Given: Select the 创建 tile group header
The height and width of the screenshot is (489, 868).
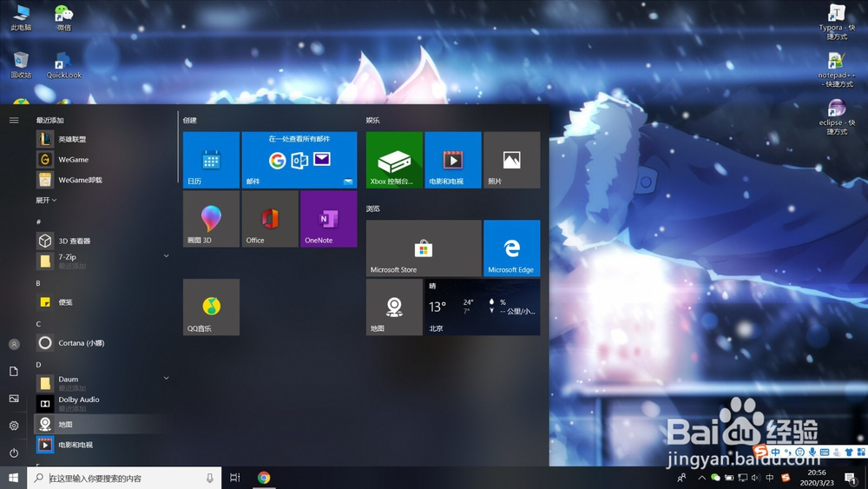Looking at the screenshot, I should (190, 120).
